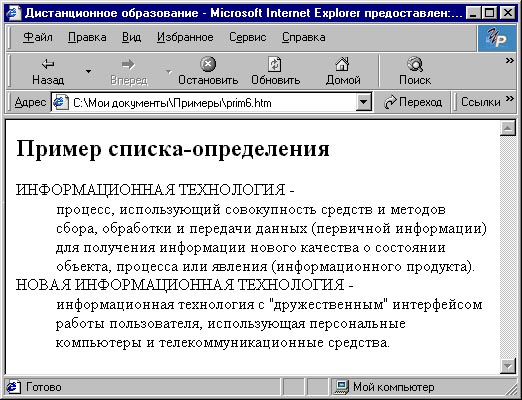Click the line "компьютеры и телекоммуникационные средства."
The image size is (522, 400).
[x=222, y=343]
